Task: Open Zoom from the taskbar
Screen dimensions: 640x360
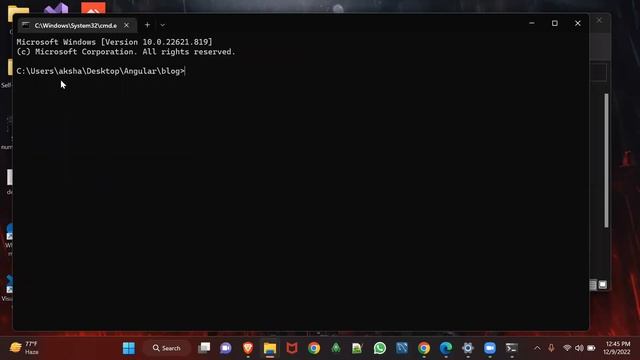Action: (x=490, y=348)
